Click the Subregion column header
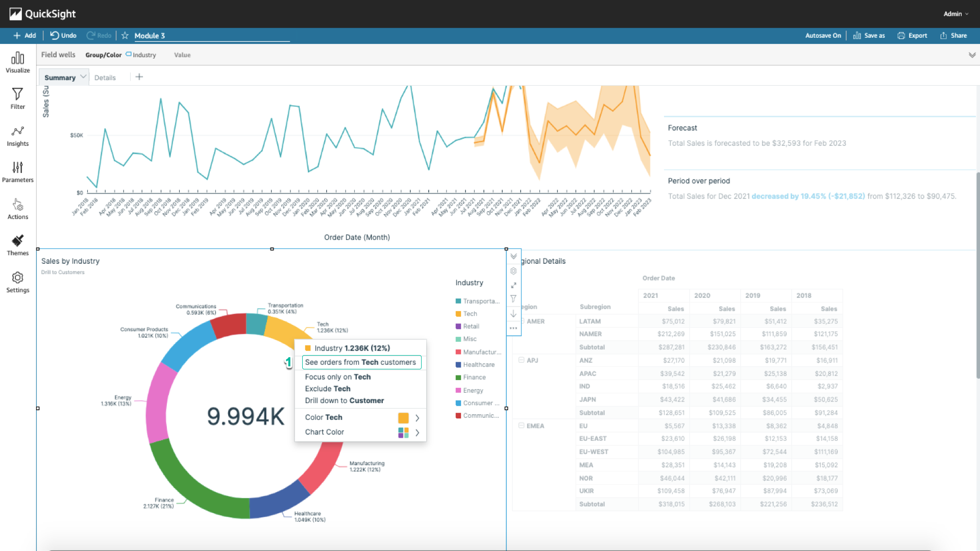The width and height of the screenshot is (980, 551). [x=595, y=307]
